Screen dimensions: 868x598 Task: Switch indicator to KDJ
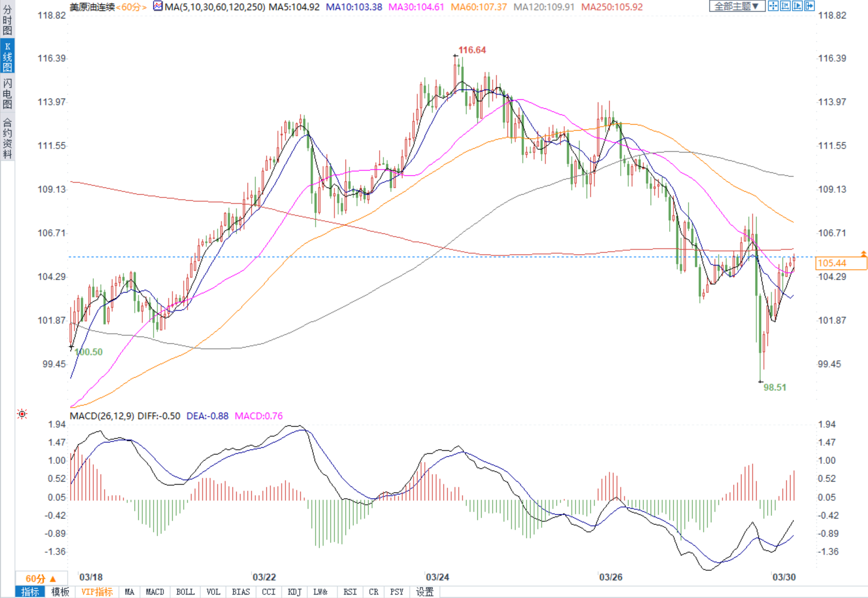(294, 592)
